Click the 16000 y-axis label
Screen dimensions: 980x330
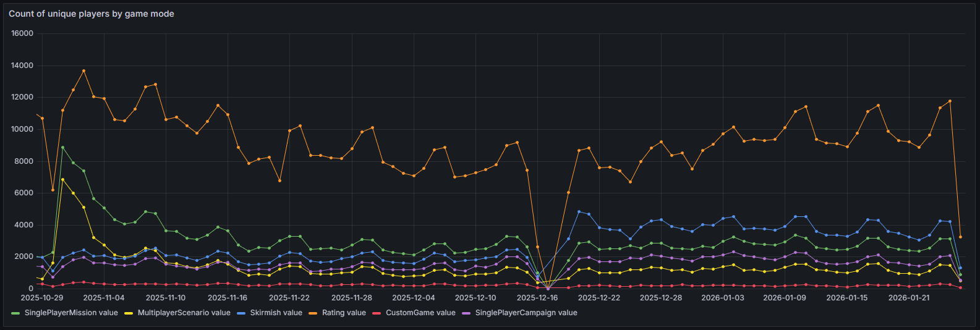pyautogui.click(x=22, y=33)
